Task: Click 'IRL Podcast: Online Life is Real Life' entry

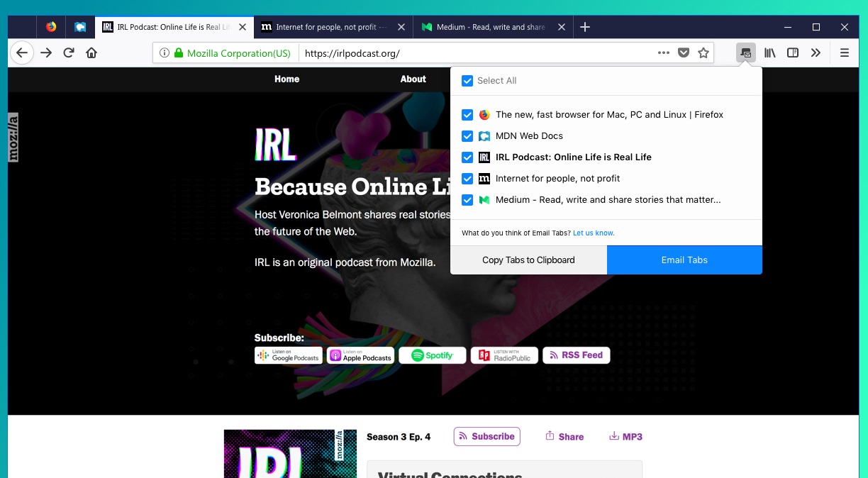Action: tap(574, 157)
